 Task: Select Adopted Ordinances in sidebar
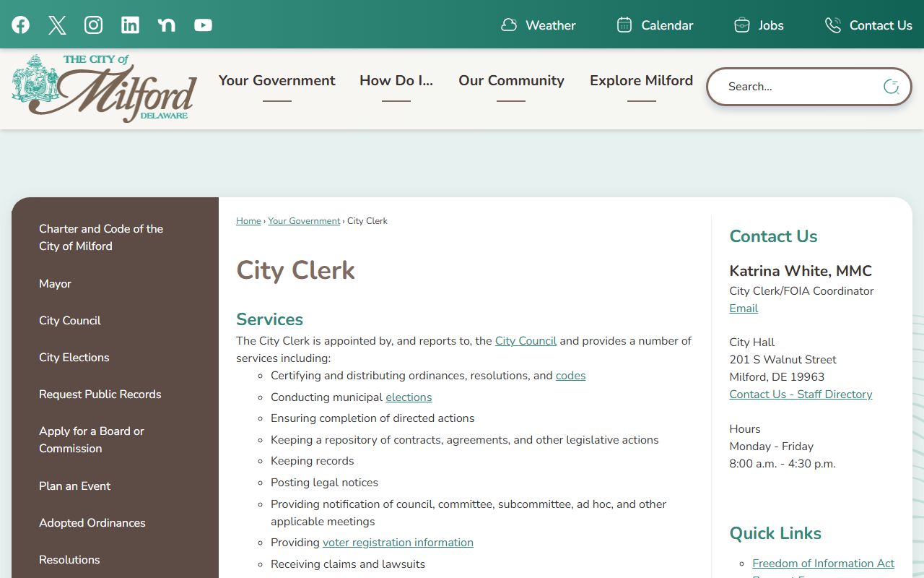92,522
